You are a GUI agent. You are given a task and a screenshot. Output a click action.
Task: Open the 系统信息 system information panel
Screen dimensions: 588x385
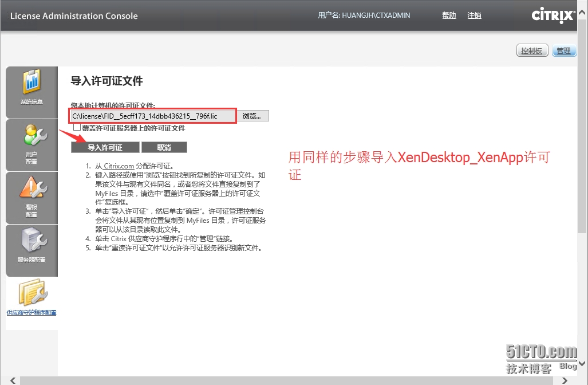(31, 92)
